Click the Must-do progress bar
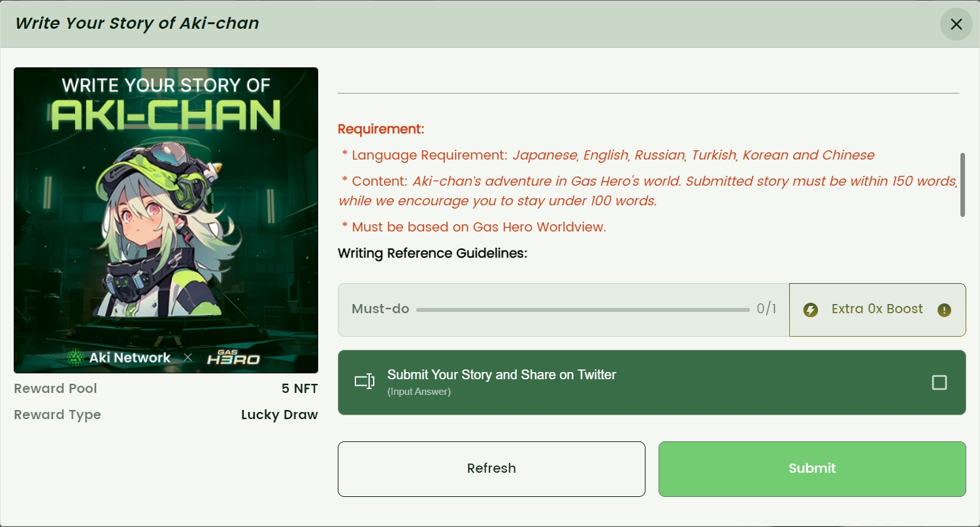Viewport: 980px width, 527px height. [x=583, y=310]
